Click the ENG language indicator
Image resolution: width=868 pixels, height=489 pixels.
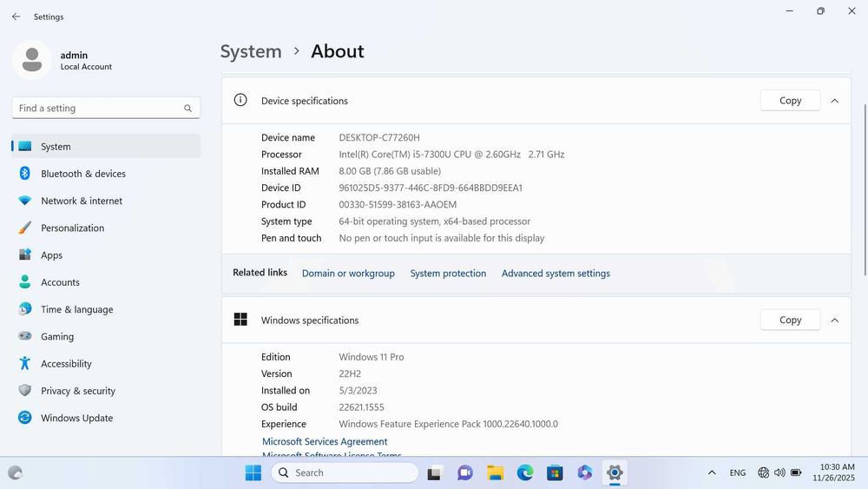click(737, 472)
